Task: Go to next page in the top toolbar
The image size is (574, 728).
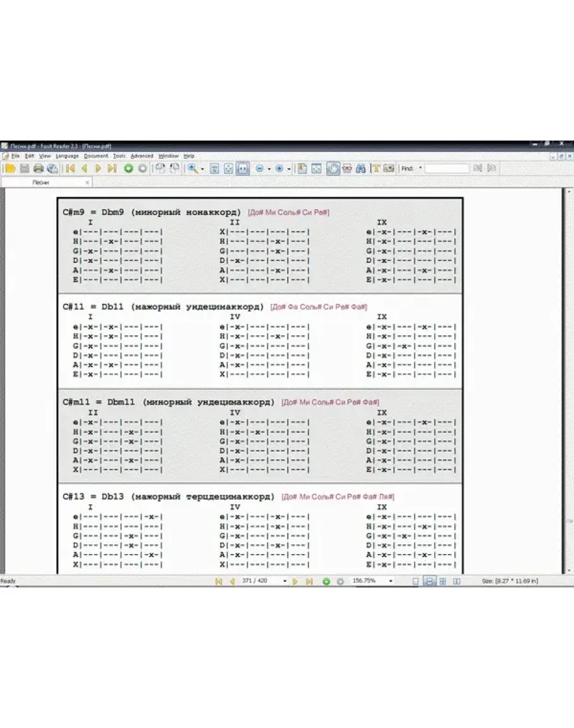Action: (x=98, y=168)
